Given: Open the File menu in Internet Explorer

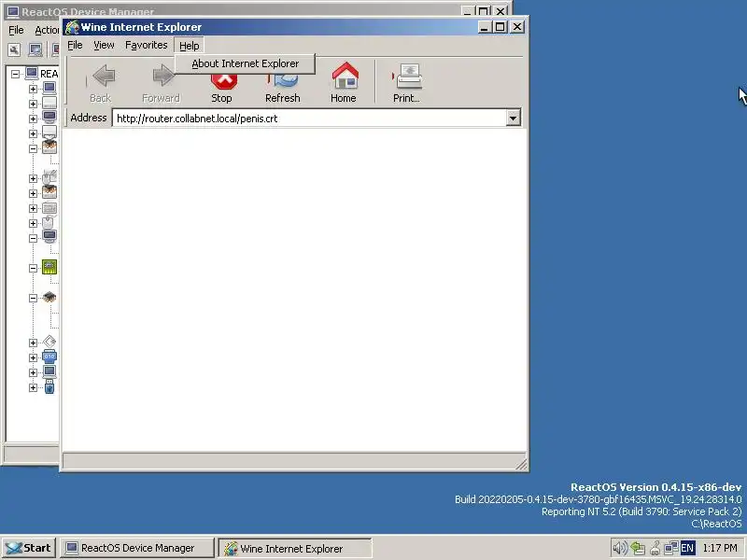Looking at the screenshot, I should tap(75, 45).
